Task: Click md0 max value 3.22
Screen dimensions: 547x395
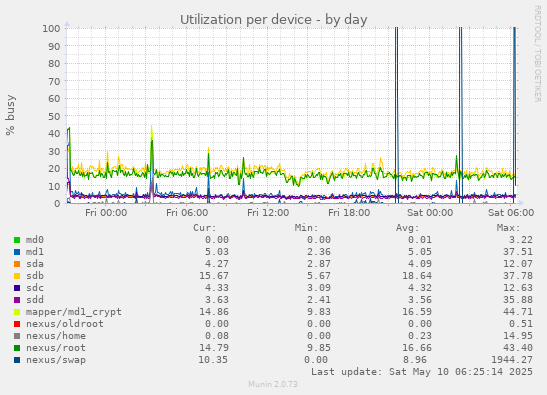Action: coord(521,240)
